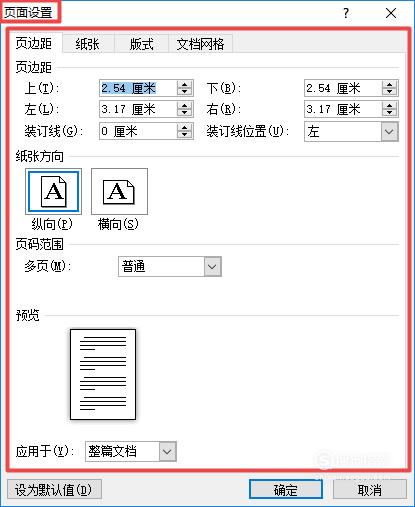Switch to the 页边距 tab
The height and width of the screenshot is (507, 415).
pos(34,43)
